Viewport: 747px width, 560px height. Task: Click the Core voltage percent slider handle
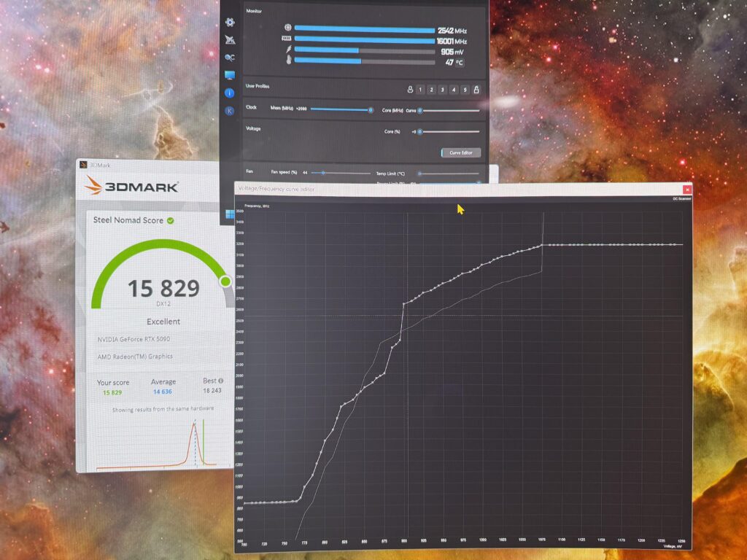[419, 132]
